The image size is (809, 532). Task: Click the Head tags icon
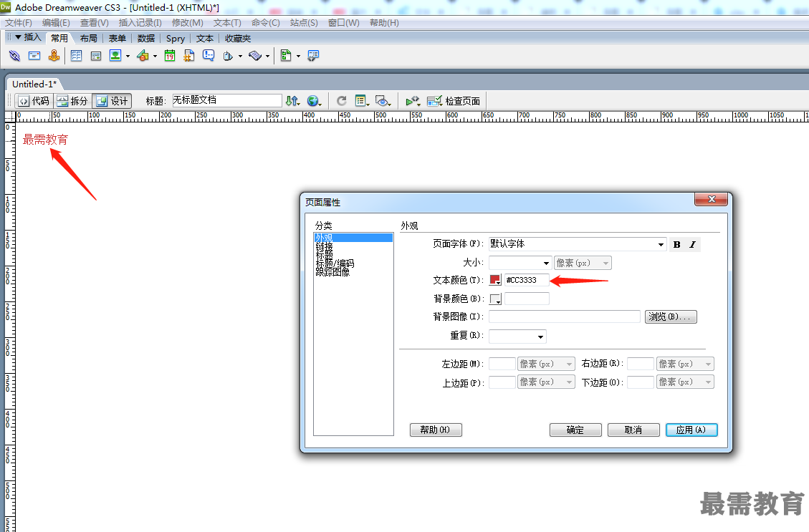click(x=228, y=56)
